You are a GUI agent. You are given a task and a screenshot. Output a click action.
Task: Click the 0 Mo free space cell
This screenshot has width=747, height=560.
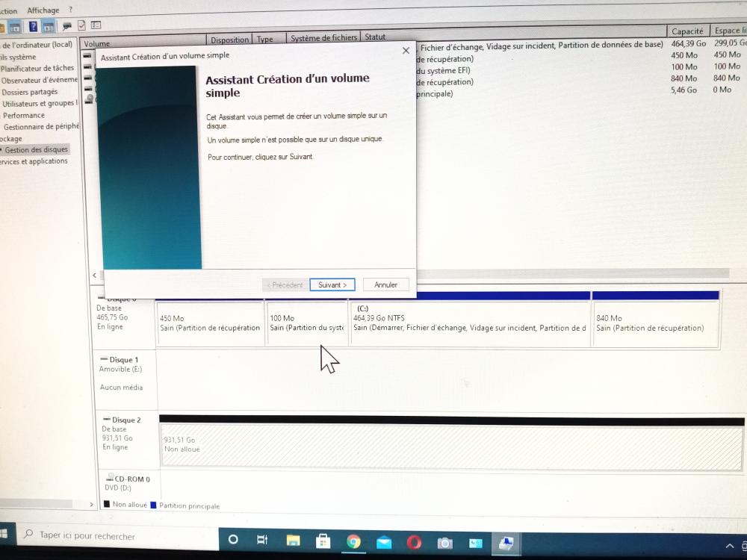722,89
